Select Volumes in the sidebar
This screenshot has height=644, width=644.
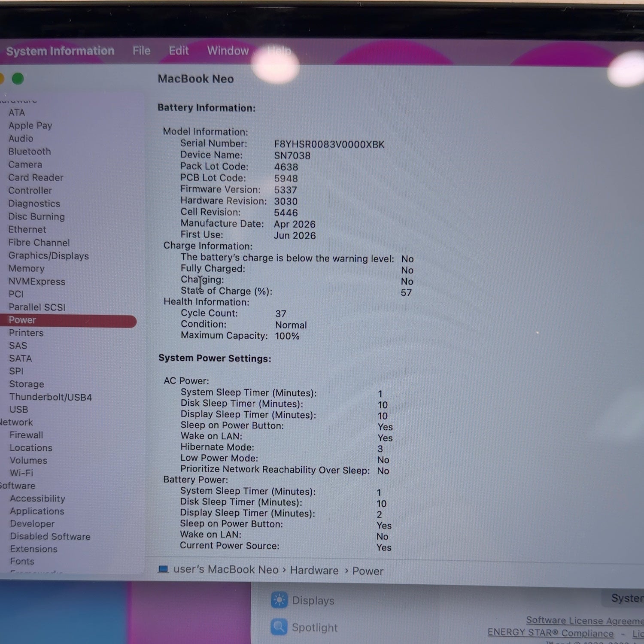(28, 460)
